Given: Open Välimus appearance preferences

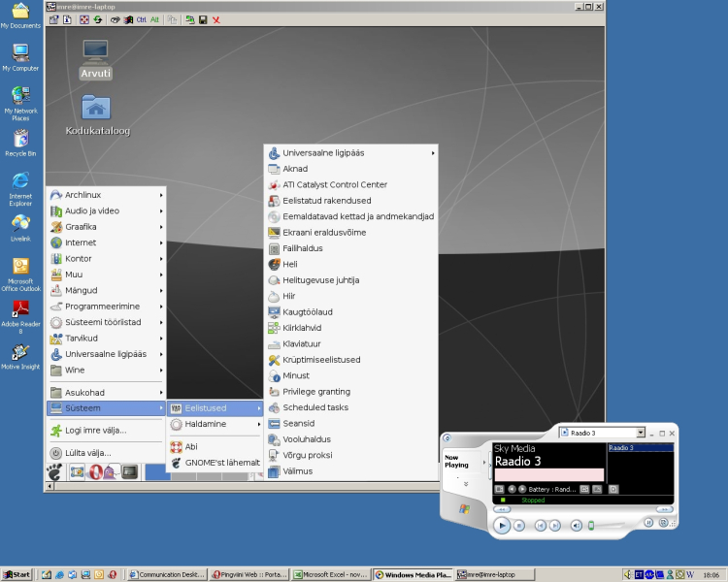Looking at the screenshot, I should click(x=351, y=471).
